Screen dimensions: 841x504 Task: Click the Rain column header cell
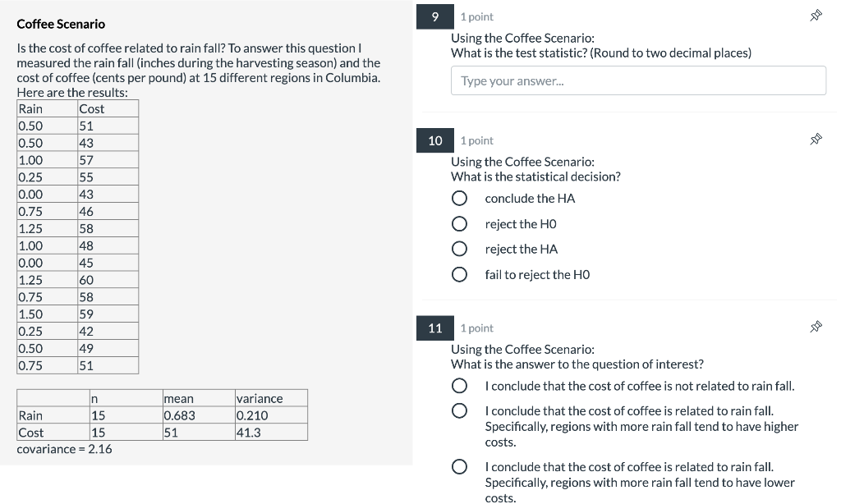tap(47, 109)
